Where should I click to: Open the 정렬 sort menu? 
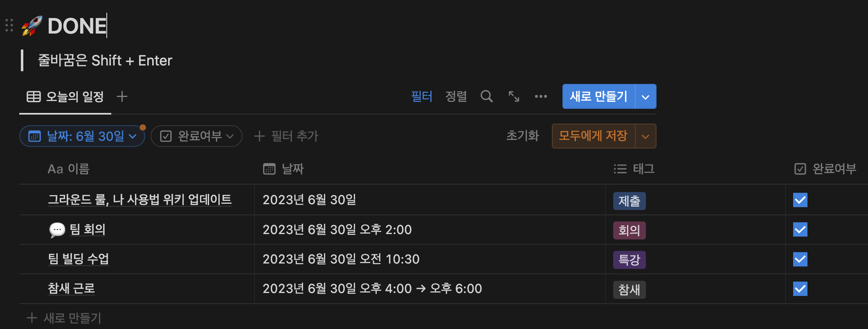(x=456, y=97)
